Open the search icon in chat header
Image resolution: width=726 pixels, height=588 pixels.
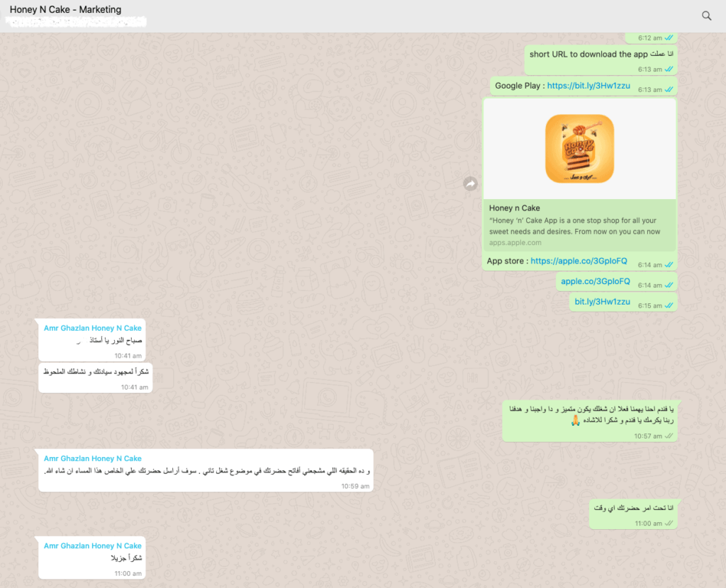point(707,16)
